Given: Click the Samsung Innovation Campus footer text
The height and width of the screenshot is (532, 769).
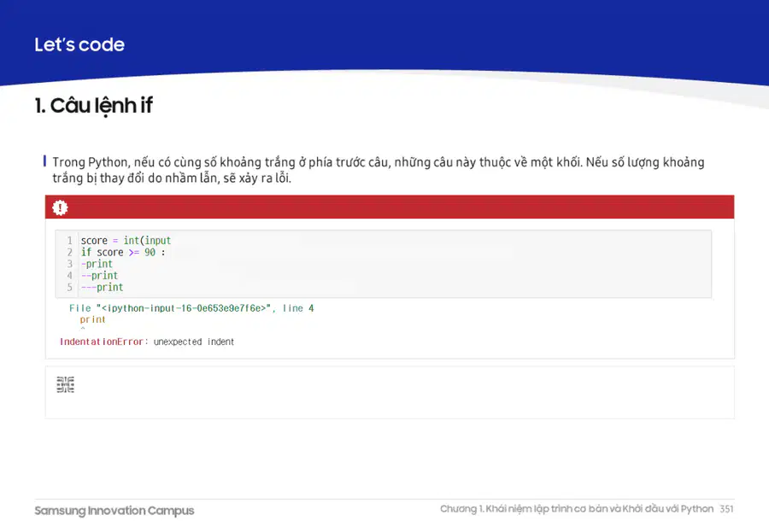Looking at the screenshot, I should tap(114, 511).
